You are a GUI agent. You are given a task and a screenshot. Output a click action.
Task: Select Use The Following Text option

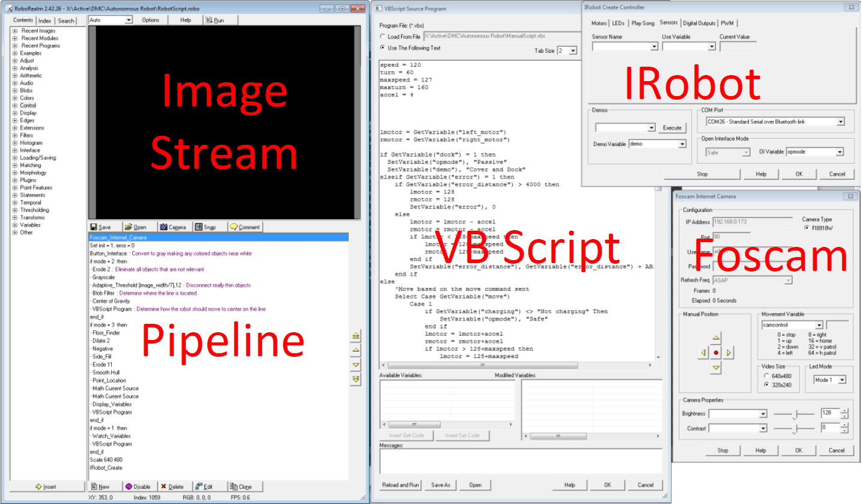coord(383,48)
